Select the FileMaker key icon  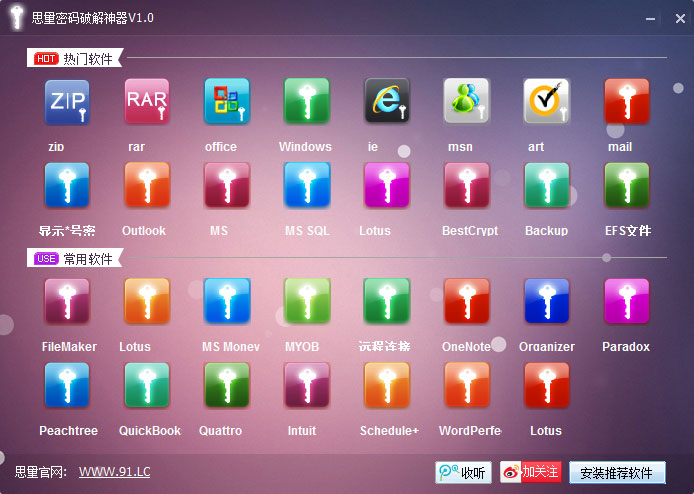[67, 301]
